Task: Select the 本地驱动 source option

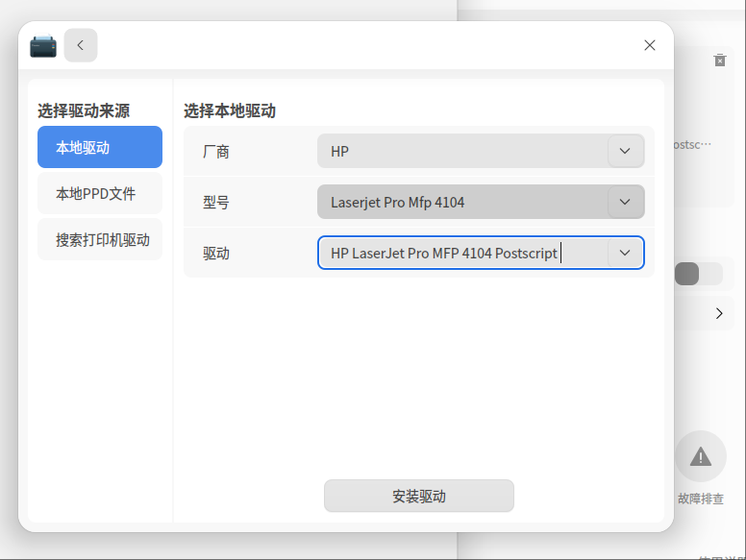Action: (x=100, y=147)
